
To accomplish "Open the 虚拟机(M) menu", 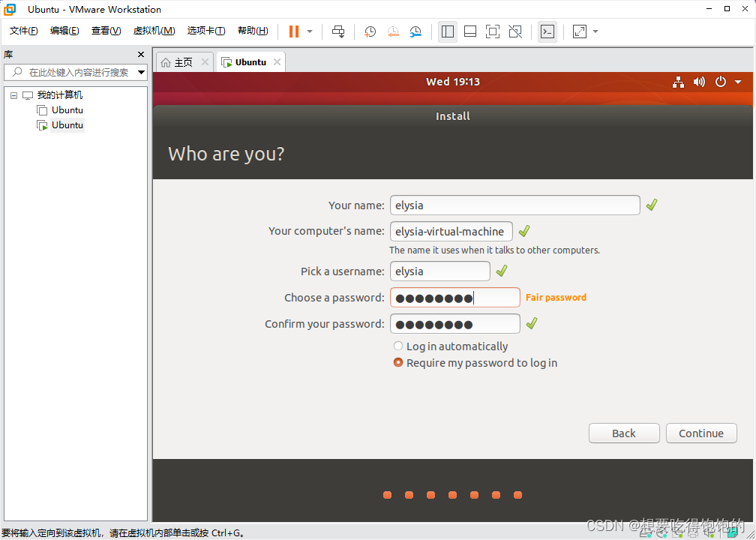I will point(154,31).
